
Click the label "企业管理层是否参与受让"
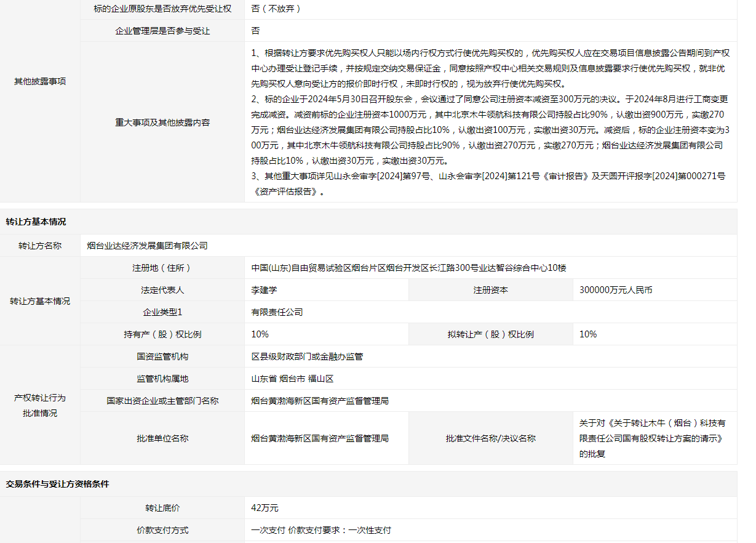[x=162, y=31]
